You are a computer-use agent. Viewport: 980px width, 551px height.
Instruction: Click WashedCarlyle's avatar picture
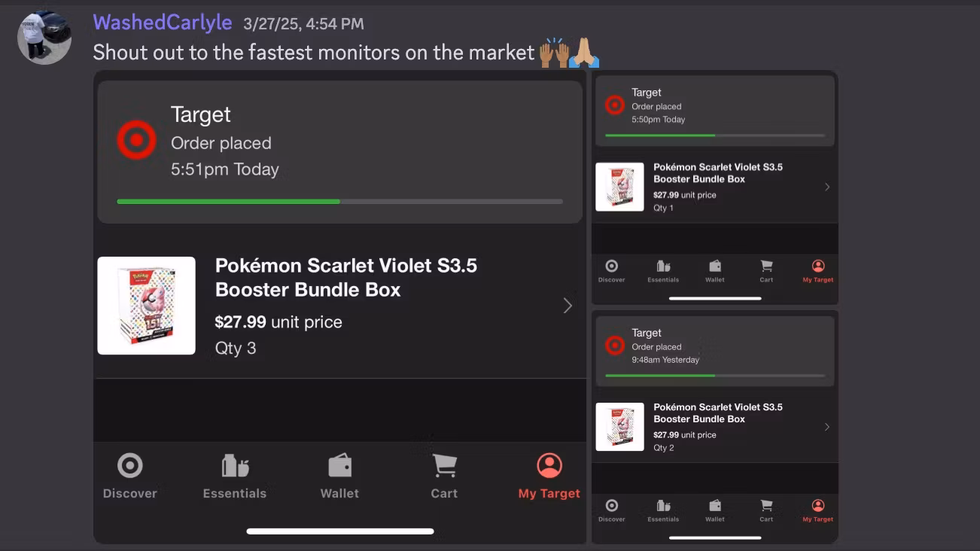[44, 38]
